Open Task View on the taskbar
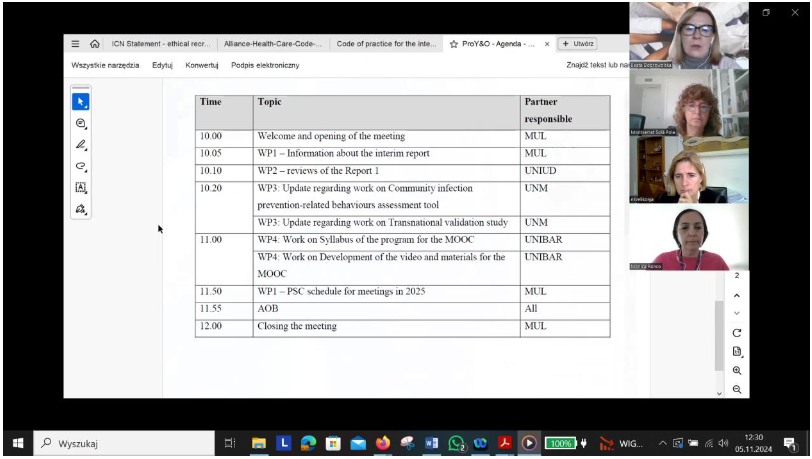This screenshot has width=812, height=459. 230,443
